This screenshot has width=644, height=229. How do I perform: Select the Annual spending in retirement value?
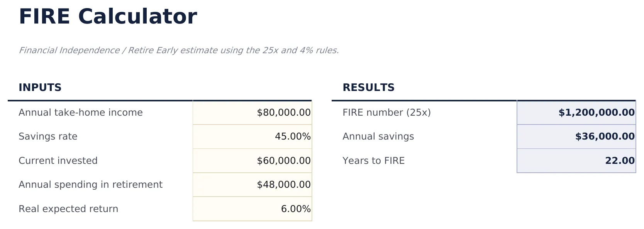(252, 185)
